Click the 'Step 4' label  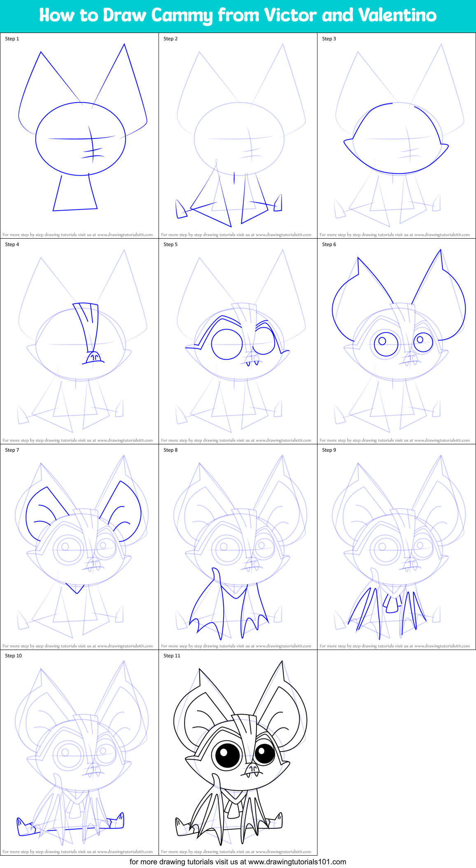pyautogui.click(x=12, y=244)
